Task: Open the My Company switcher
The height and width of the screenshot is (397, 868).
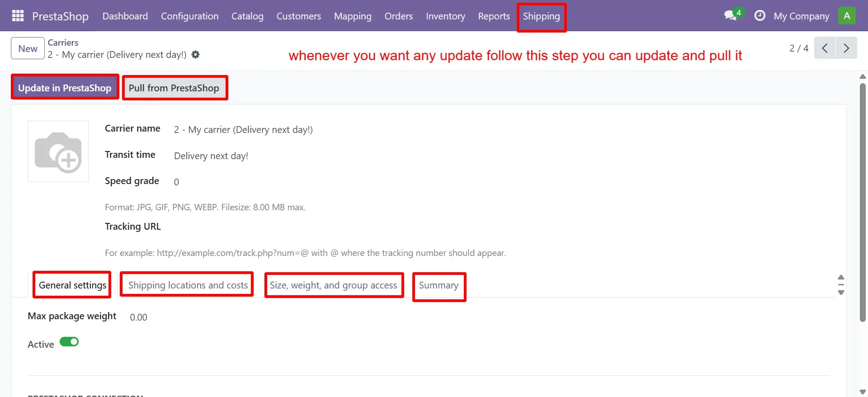Action: click(x=802, y=16)
